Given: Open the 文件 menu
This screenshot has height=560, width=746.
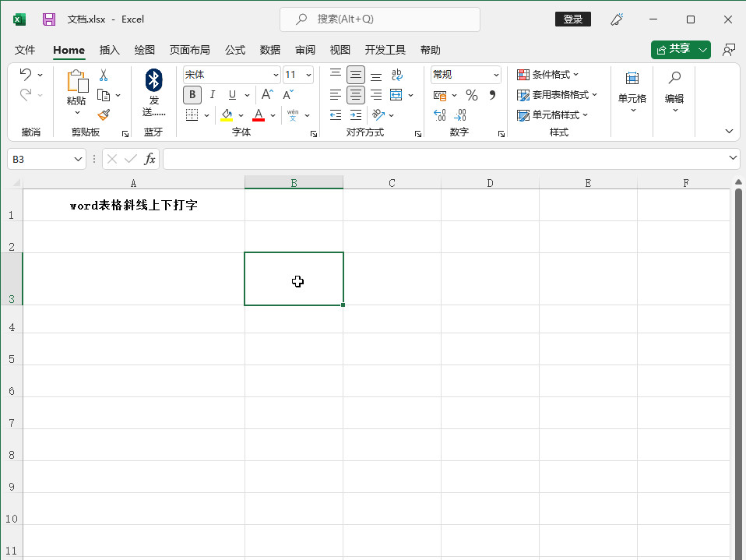Looking at the screenshot, I should coord(25,50).
